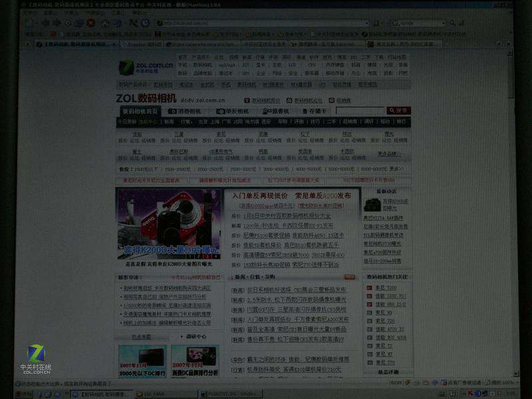Click the Google search box in toolbar
The width and height of the screenshot is (532, 399).
(x=418, y=23)
